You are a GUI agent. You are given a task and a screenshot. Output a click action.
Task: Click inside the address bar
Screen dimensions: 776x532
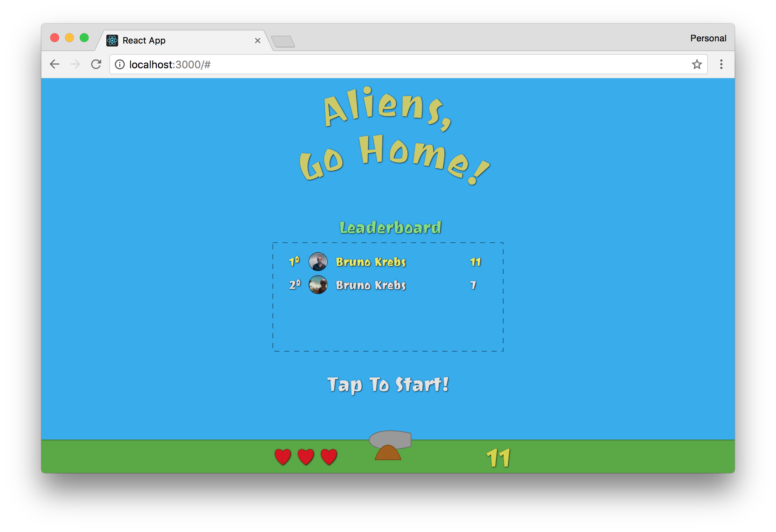click(258, 64)
